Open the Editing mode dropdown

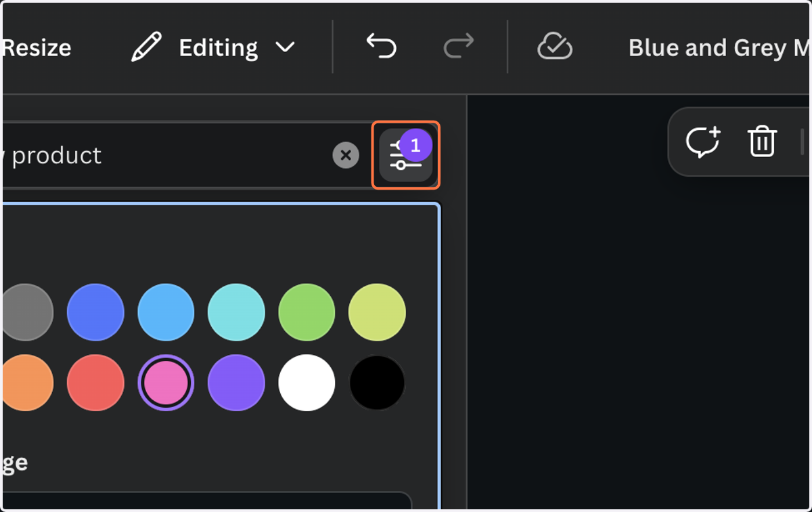point(214,47)
